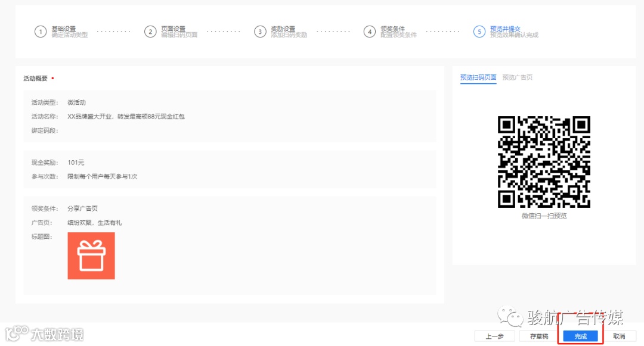Image resolution: width=644 pixels, height=346 pixels.
Task: Click the 分享广告页 condition value
Action: click(82, 208)
